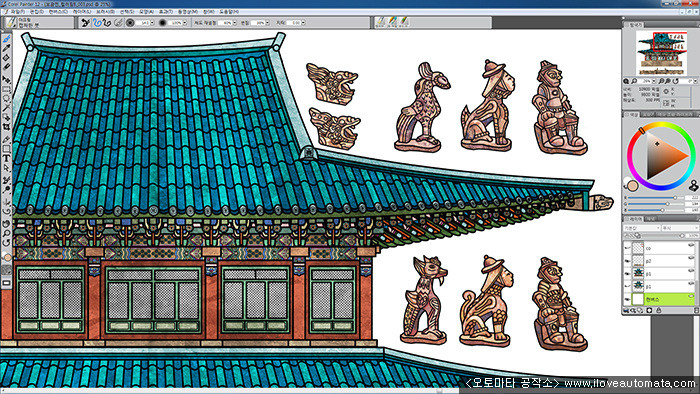Switch to the 색상 color panel tab
Screen dimensions: 700x394
tap(633, 115)
